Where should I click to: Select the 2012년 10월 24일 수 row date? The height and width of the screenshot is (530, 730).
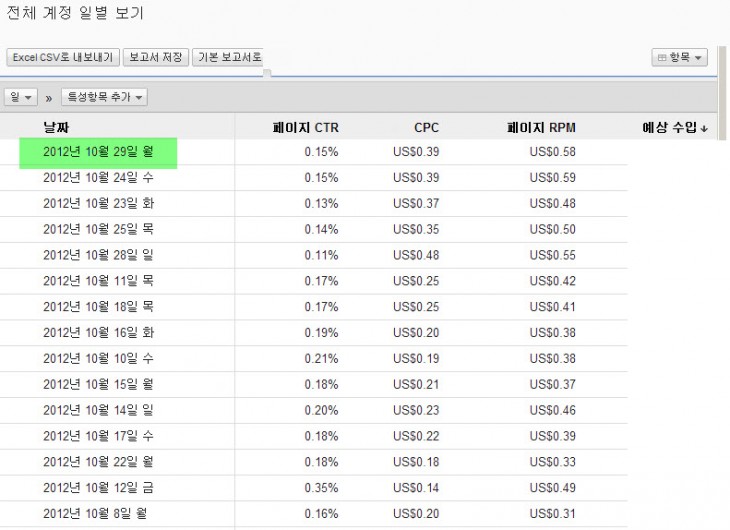click(x=98, y=177)
